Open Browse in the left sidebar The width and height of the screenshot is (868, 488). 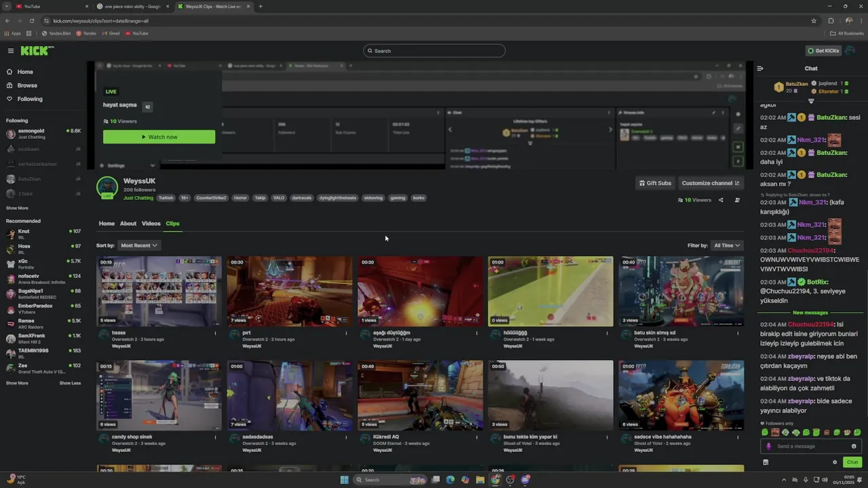pyautogui.click(x=27, y=85)
